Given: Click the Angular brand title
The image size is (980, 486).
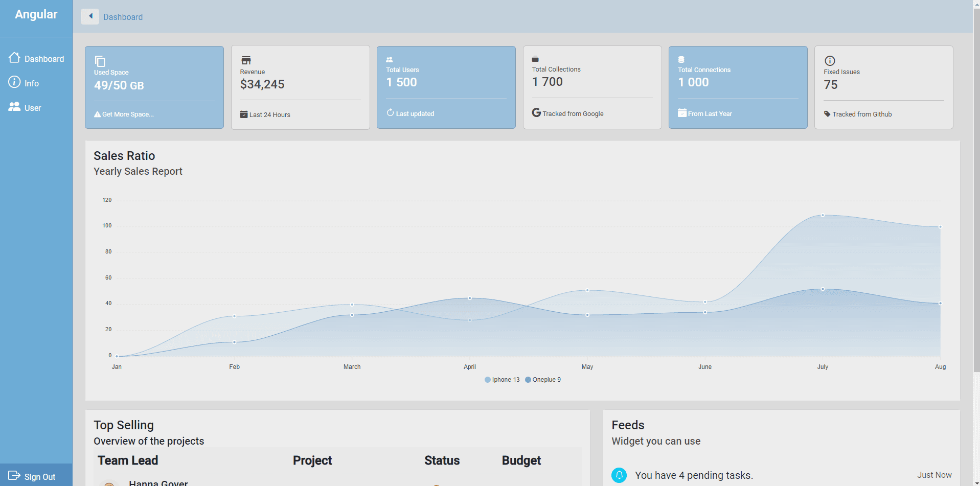Looking at the screenshot, I should tap(35, 14).
